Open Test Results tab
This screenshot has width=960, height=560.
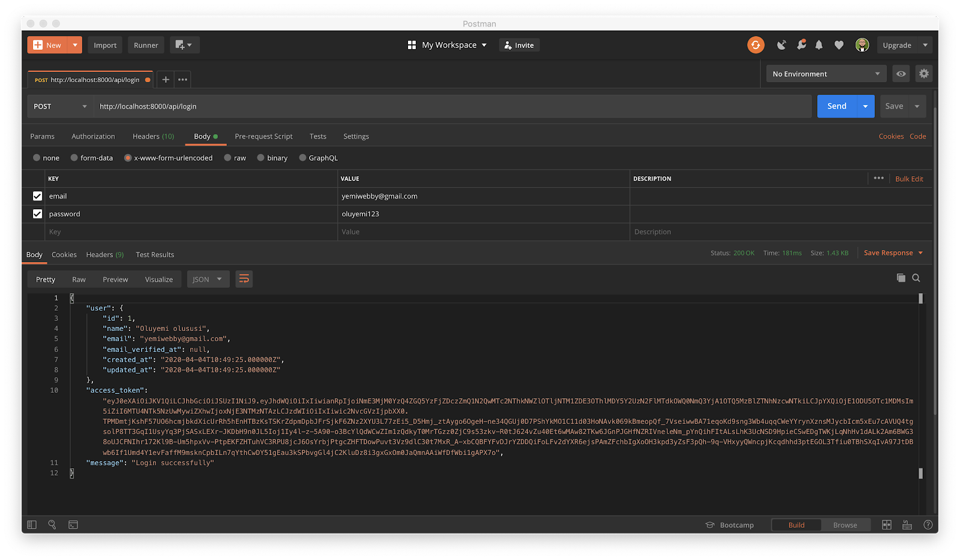click(155, 255)
